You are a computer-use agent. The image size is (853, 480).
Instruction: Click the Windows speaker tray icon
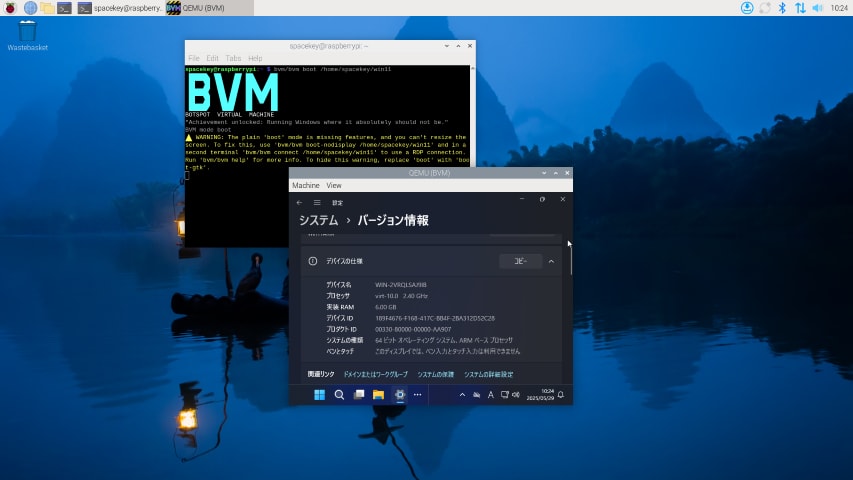[x=515, y=395]
